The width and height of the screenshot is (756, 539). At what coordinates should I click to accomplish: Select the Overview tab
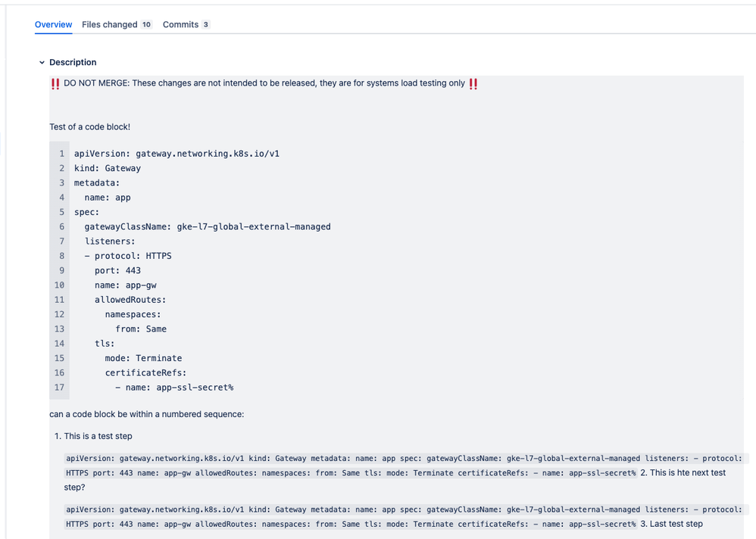[x=53, y=24]
